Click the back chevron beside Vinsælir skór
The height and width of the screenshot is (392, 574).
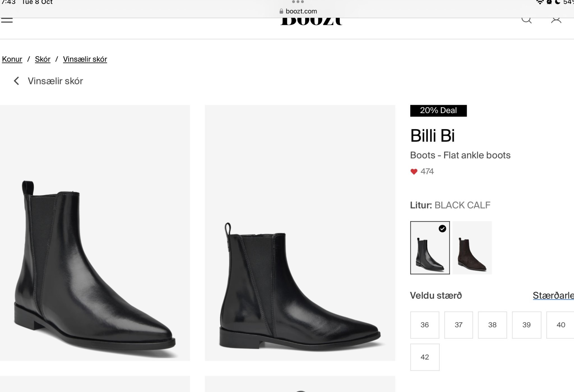pos(17,81)
